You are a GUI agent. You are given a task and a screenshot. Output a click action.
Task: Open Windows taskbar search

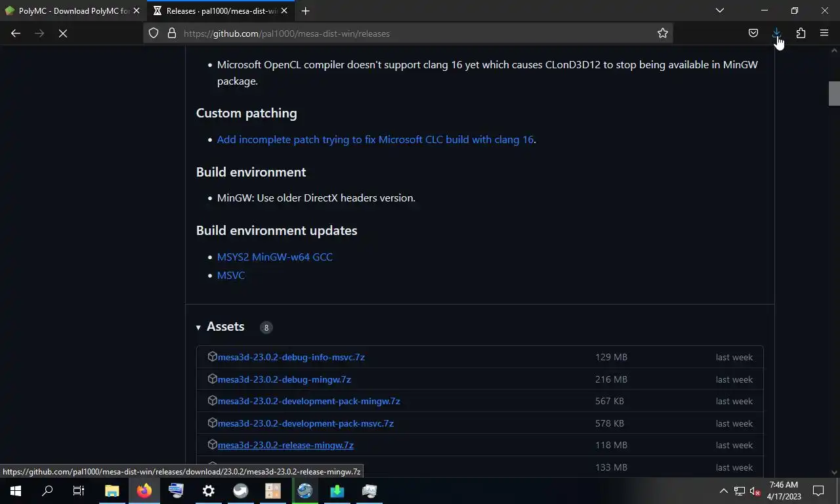tap(47, 491)
